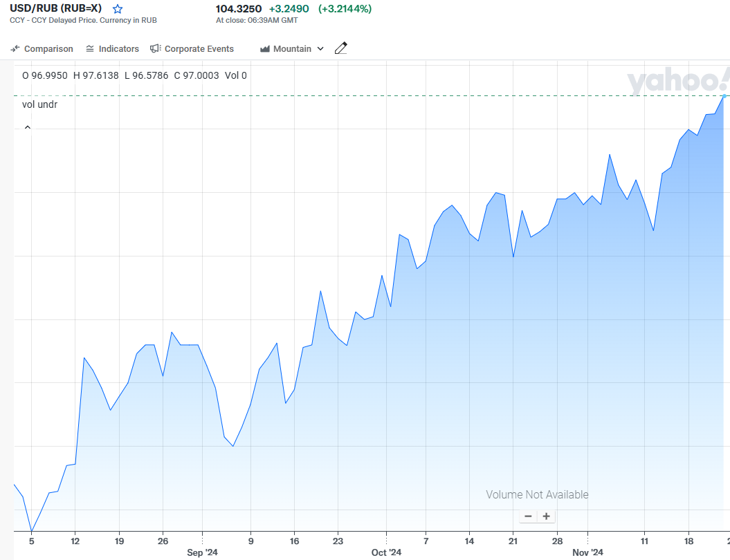Click the Nov '24 axis label
The height and width of the screenshot is (560, 730).
click(x=587, y=552)
